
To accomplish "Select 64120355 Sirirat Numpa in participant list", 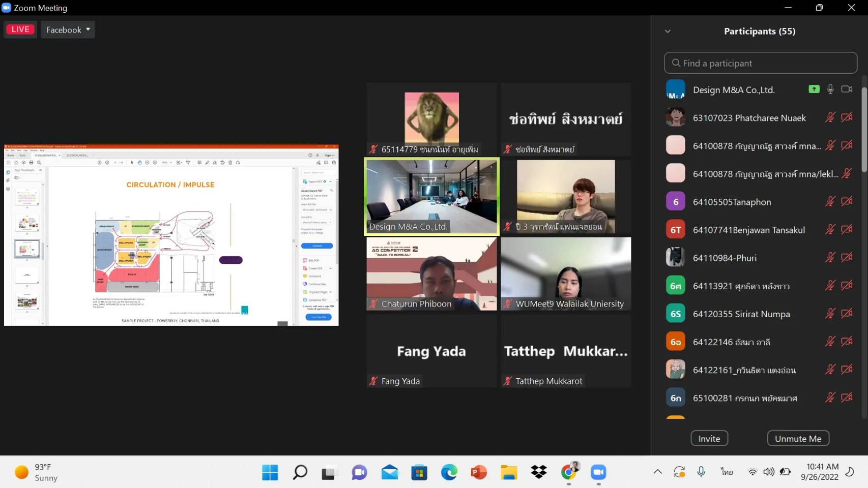I will click(741, 314).
